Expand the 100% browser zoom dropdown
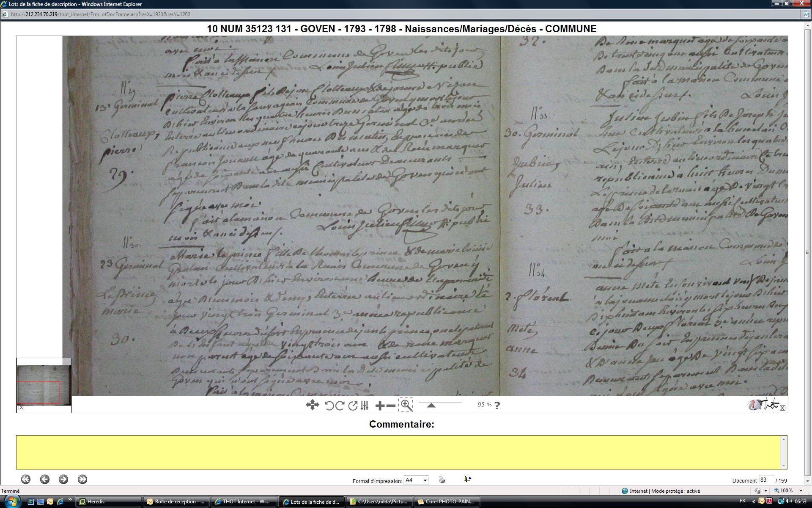812x508 pixels. coord(801,491)
